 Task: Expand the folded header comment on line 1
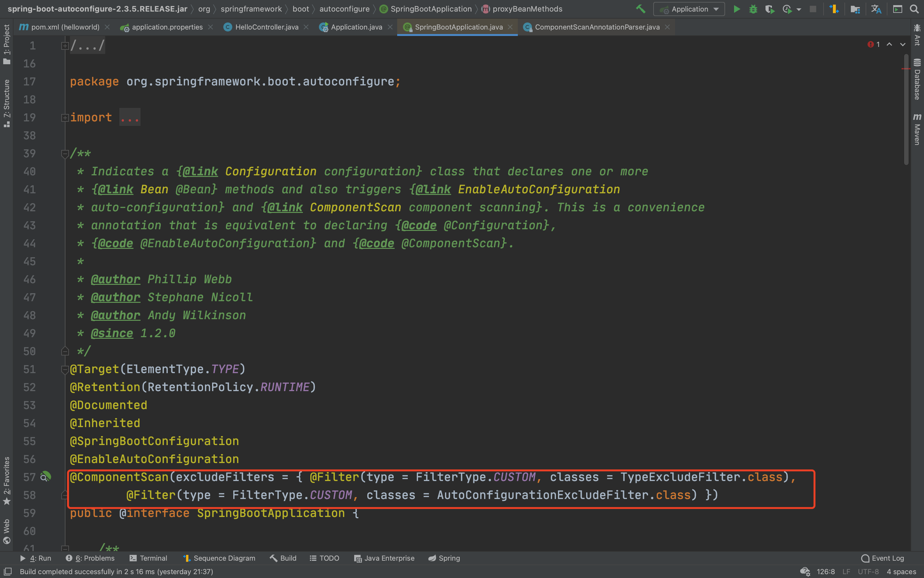[64, 46]
